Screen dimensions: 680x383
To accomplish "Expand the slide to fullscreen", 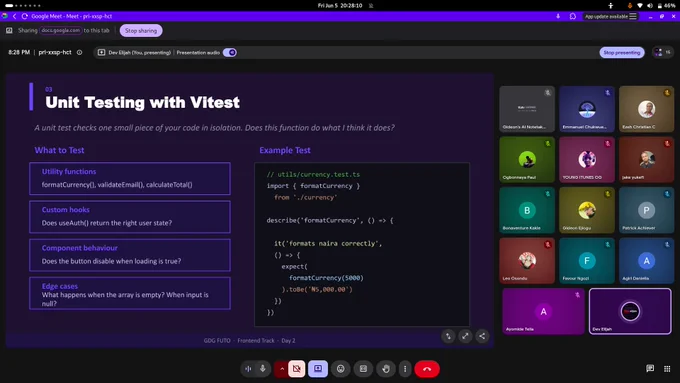I will [465, 336].
